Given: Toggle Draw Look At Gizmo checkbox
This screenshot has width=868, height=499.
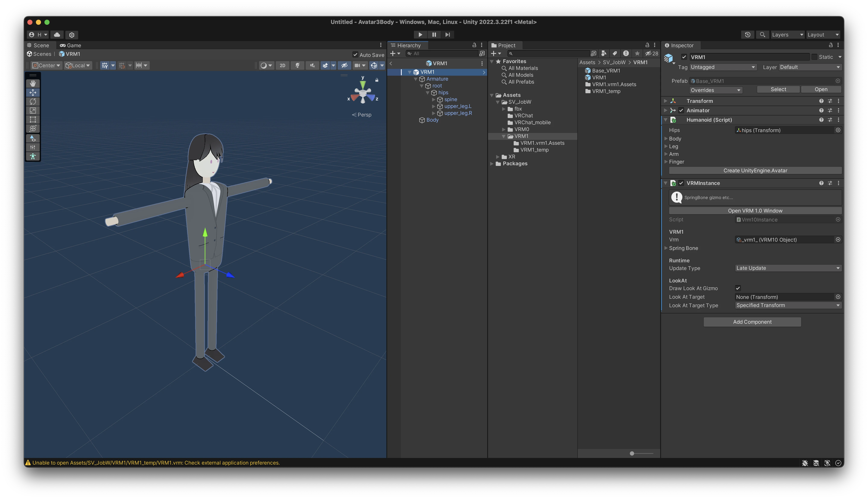Looking at the screenshot, I should 738,288.
